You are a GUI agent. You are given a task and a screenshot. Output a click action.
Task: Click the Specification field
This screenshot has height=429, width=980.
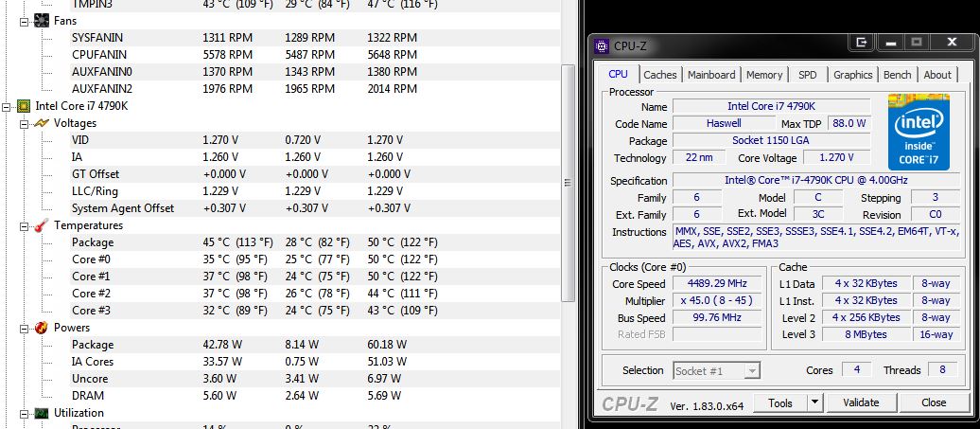(x=815, y=181)
